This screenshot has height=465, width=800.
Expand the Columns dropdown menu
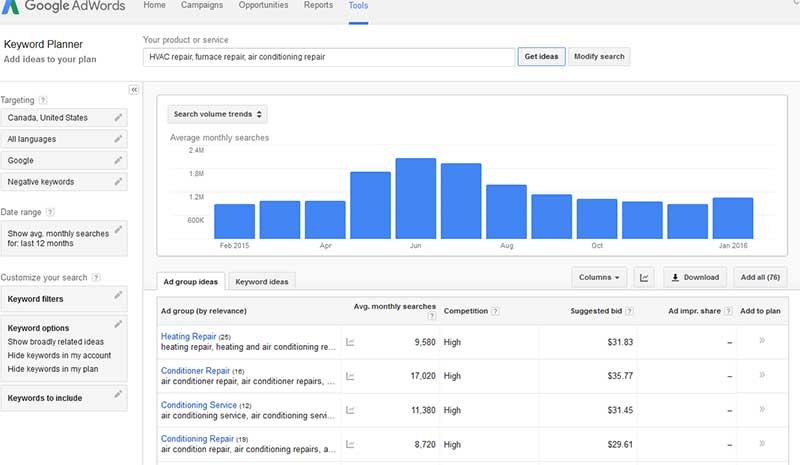click(x=599, y=278)
